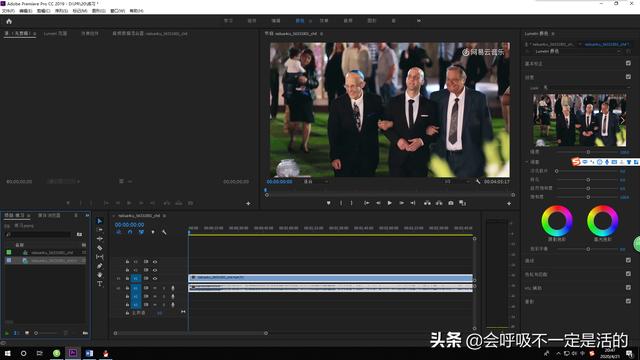Toggle Color Wheels section checkbox

628,274
